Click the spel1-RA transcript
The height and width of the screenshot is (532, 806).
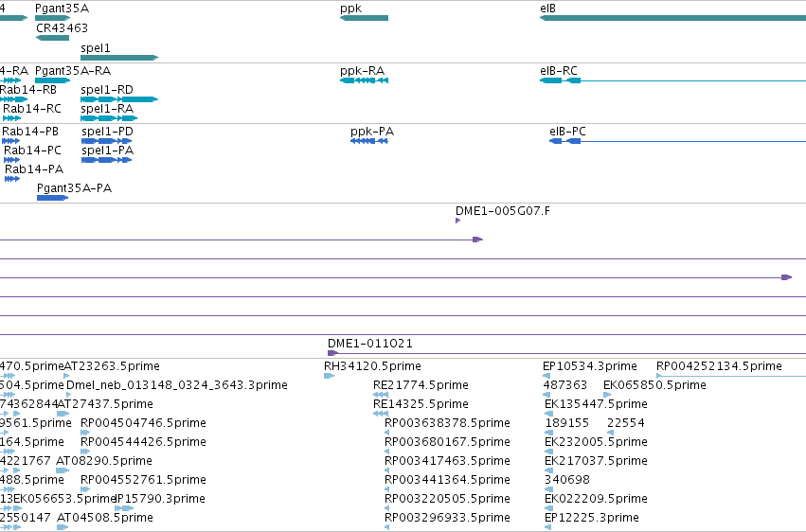109,118
